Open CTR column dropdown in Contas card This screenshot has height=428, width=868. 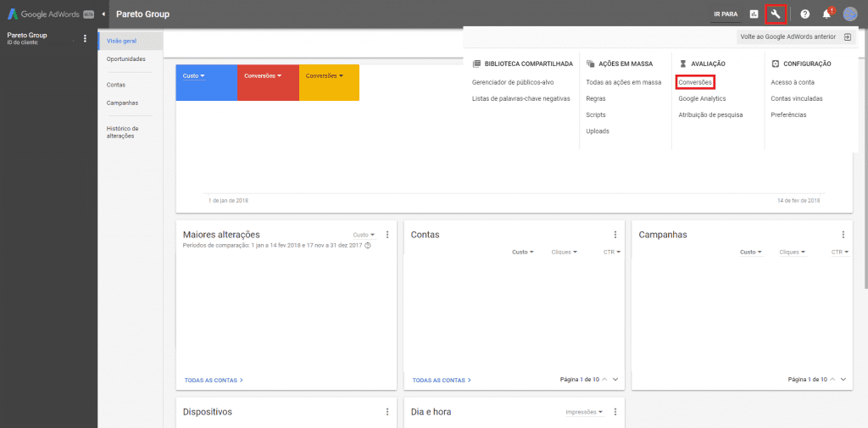612,252
